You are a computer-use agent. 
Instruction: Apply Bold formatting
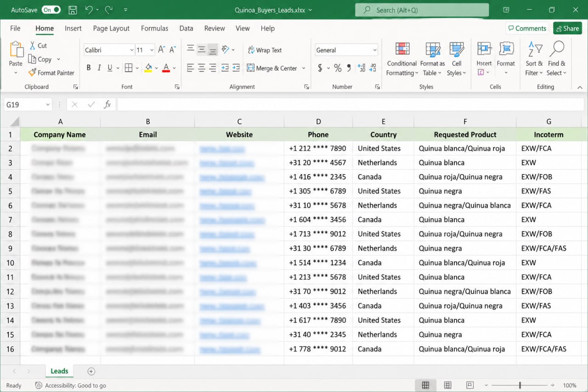pyautogui.click(x=88, y=68)
